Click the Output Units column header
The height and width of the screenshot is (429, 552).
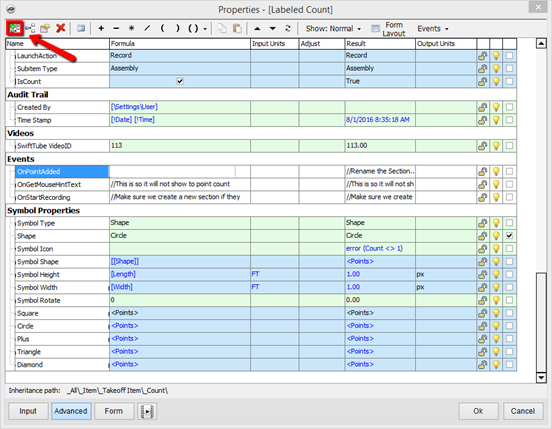coord(446,44)
